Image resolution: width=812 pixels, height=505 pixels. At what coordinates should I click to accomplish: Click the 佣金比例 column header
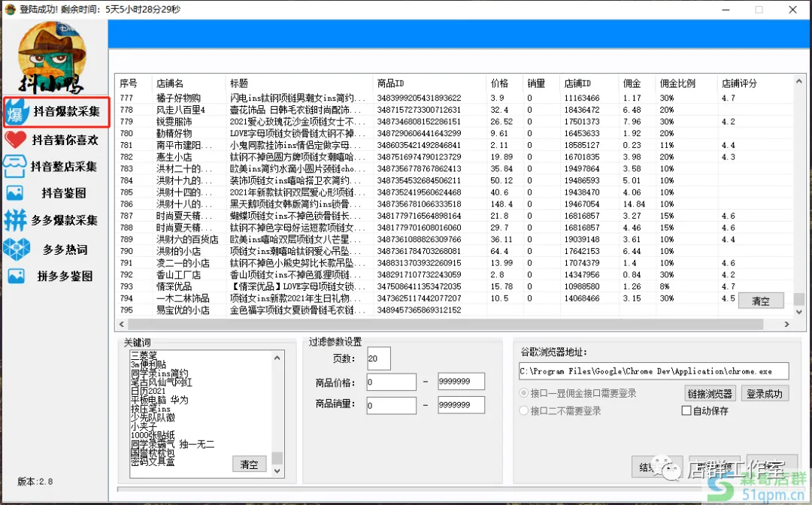[x=677, y=83]
